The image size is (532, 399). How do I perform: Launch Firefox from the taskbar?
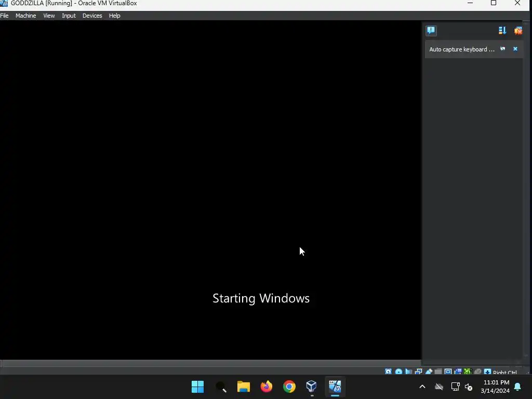(x=267, y=387)
